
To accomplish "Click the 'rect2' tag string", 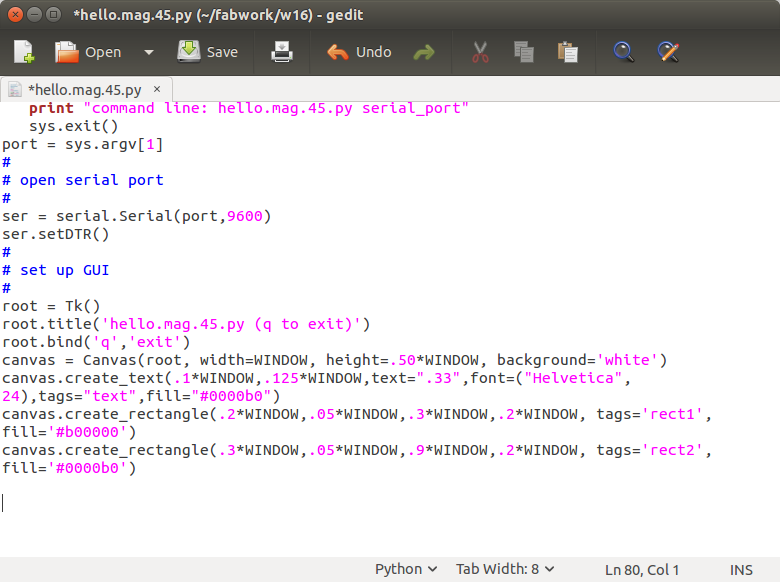I will (x=673, y=450).
